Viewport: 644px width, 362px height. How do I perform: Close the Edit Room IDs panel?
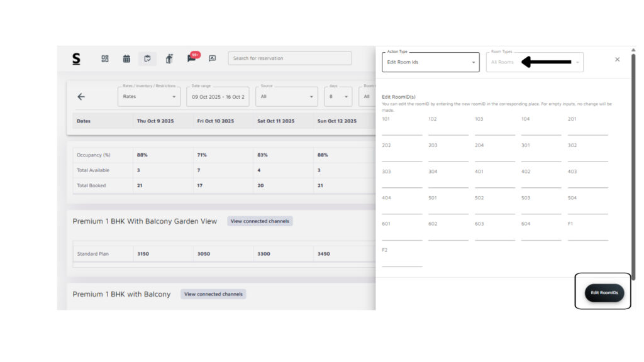617,59
